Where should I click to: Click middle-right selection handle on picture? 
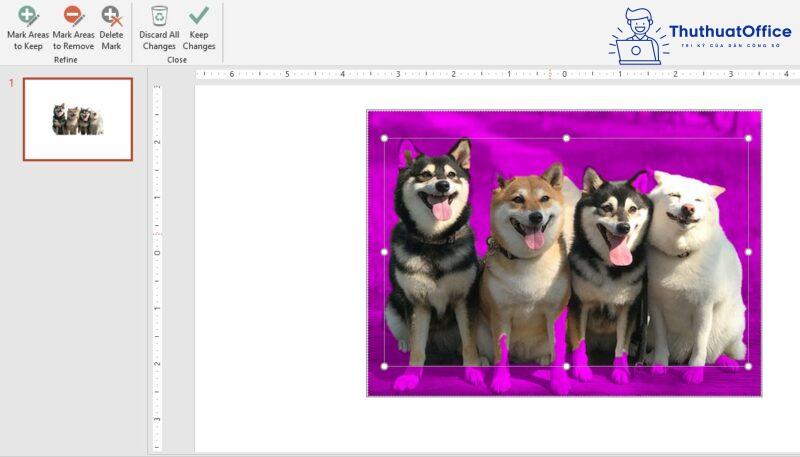(748, 252)
